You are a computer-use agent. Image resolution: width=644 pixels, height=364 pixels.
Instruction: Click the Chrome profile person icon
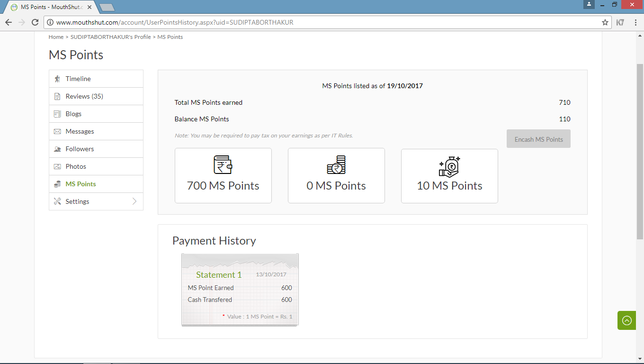(589, 4)
